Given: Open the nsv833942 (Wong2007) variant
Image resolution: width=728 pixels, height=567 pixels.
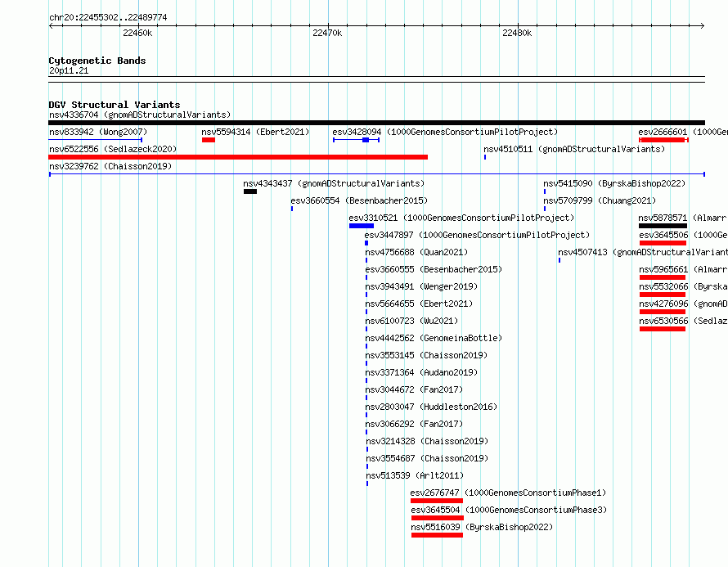Looking at the screenshot, I should pos(98,132).
